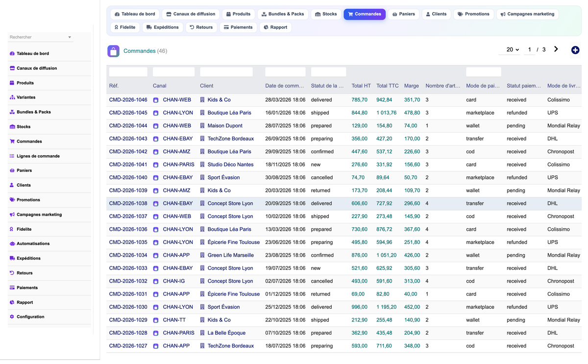Sort by Total TTC column header
The height and width of the screenshot is (364, 588).
pyautogui.click(x=388, y=86)
